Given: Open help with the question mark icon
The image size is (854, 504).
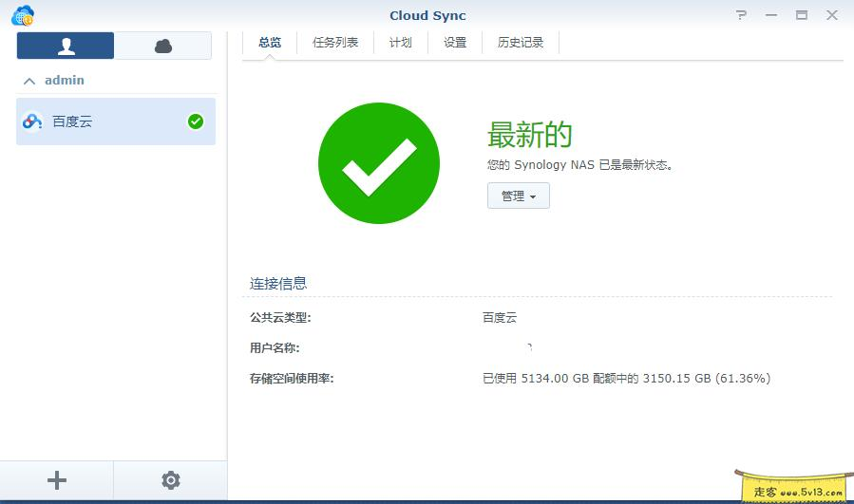Looking at the screenshot, I should pyautogui.click(x=741, y=15).
